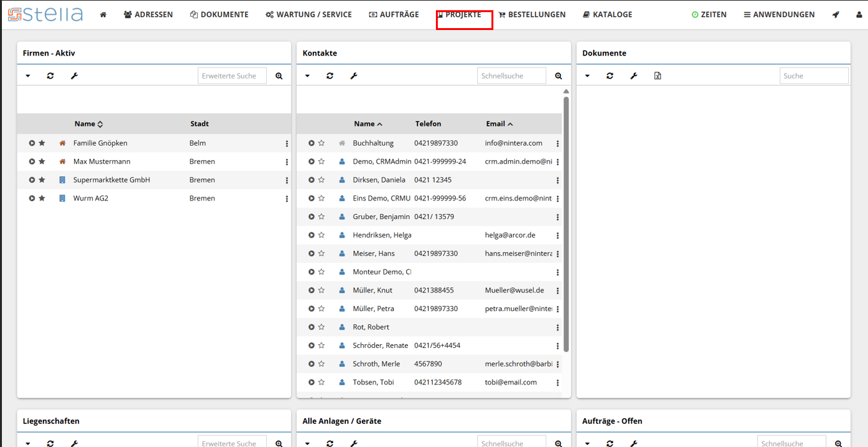Open three-dot menu for Max Mustermann
Screen dimensions: 868x447
(287, 162)
